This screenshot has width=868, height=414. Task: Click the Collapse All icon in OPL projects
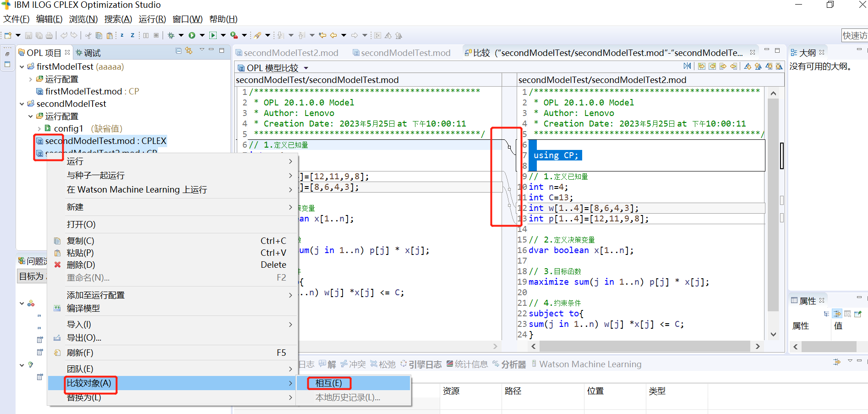point(179,51)
